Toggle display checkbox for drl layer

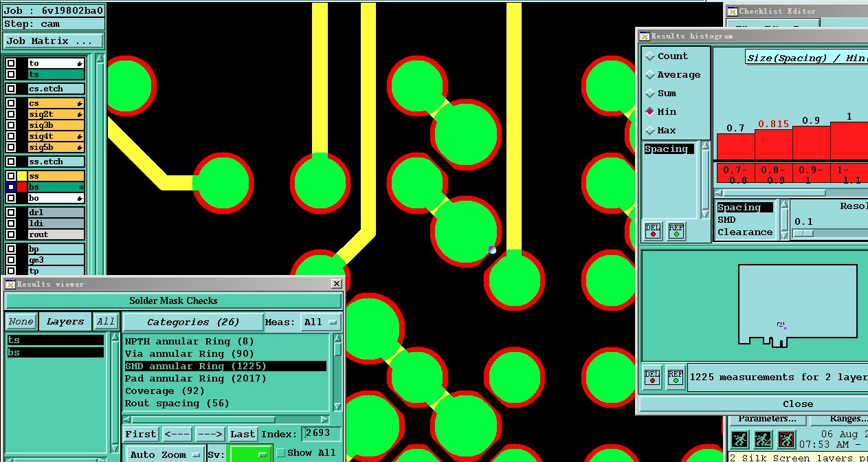pyautogui.click(x=11, y=212)
